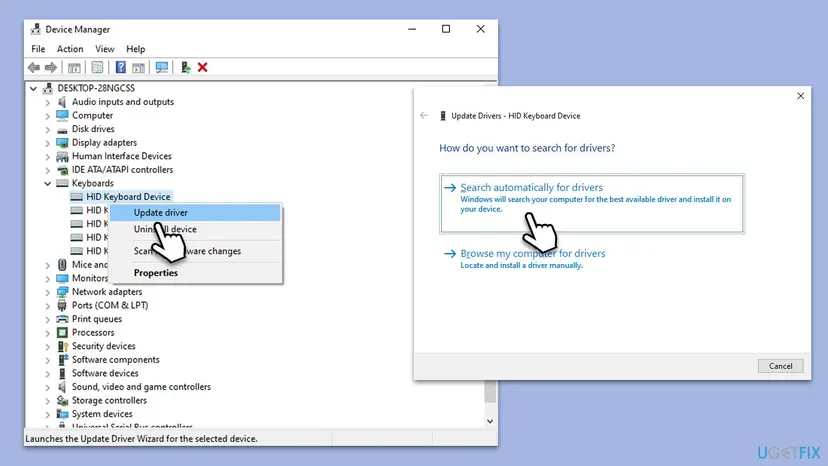
Task: Click the Device Manager title bar icon
Action: (x=35, y=29)
